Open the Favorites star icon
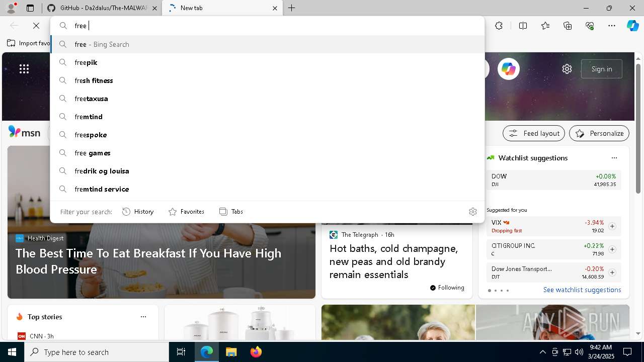Screen dimensions: 644x362 tap(545, 26)
